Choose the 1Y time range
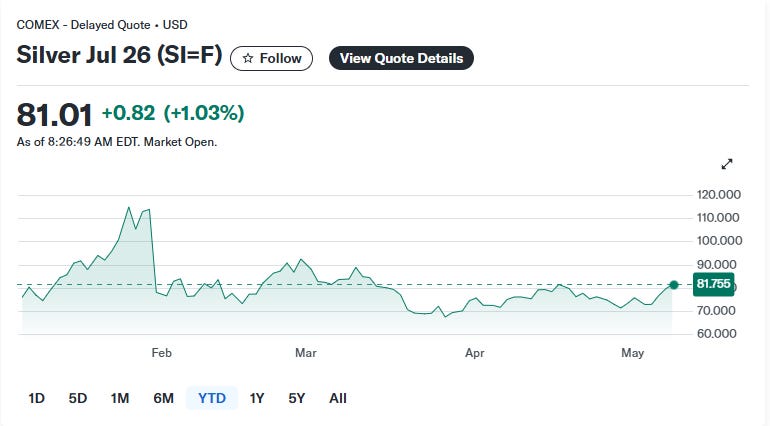The width and height of the screenshot is (770, 426). click(x=257, y=398)
